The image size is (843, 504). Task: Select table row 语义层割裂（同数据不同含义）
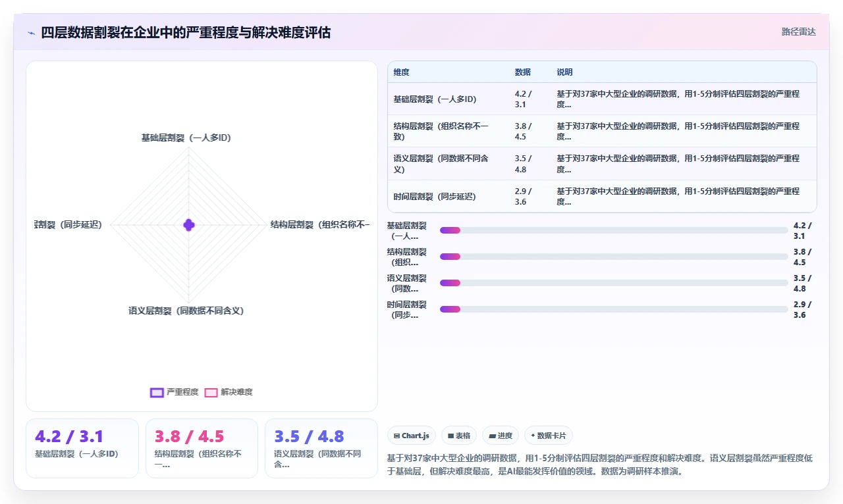click(x=602, y=164)
